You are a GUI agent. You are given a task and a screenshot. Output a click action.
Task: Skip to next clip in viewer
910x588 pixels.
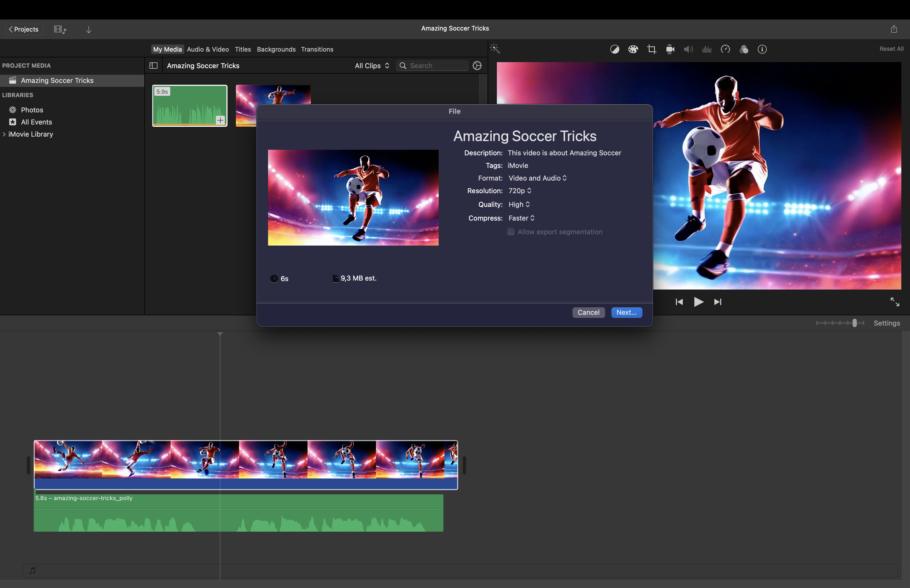[x=718, y=302]
